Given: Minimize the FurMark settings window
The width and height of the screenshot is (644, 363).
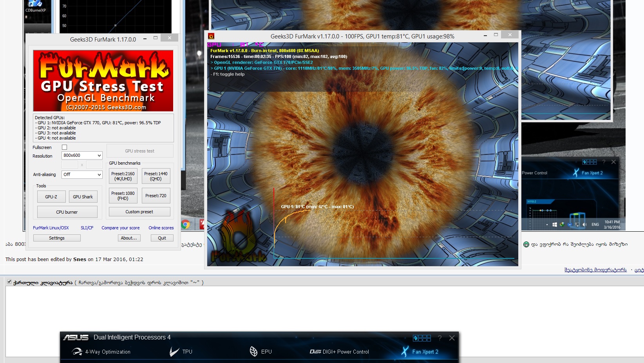Looking at the screenshot, I should point(145,38).
